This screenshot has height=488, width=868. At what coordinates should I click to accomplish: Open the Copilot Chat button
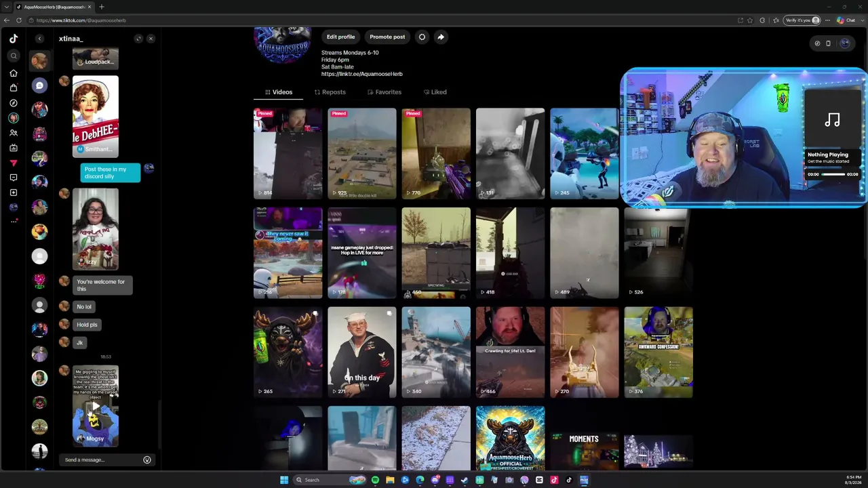[846, 20]
